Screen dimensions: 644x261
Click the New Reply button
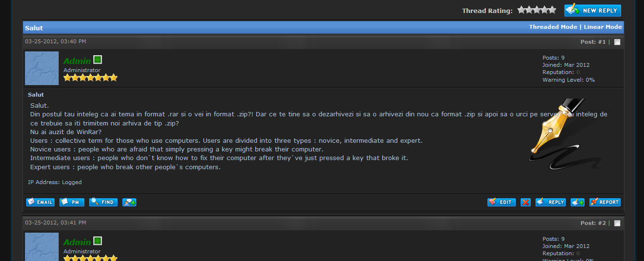point(593,10)
